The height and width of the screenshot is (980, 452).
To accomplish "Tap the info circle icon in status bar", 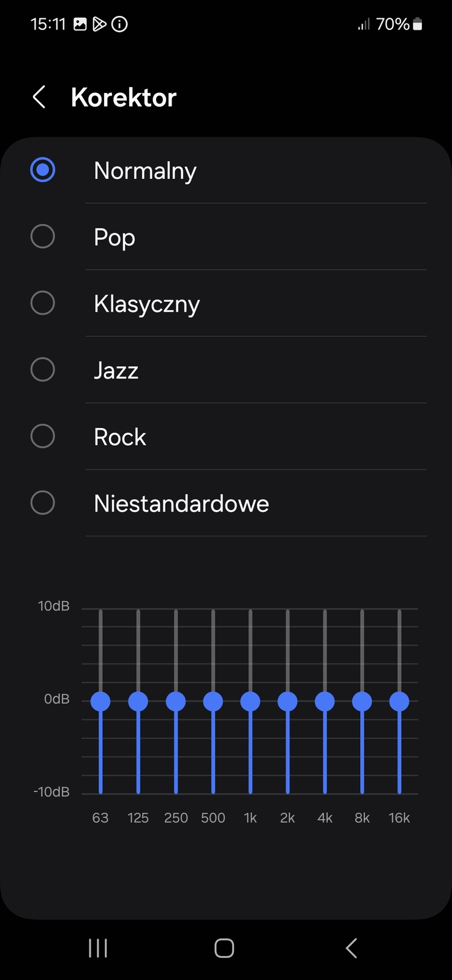I will click(119, 24).
